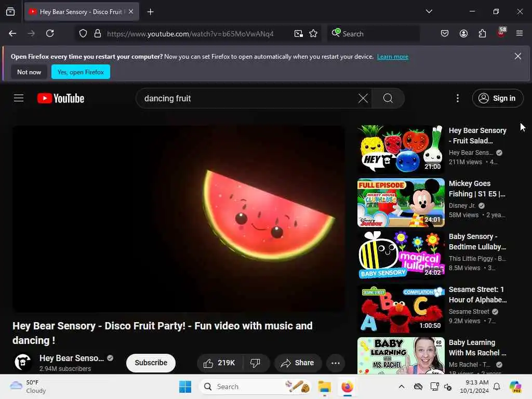This screenshot has width=532, height=399.
Task: Open Firefox account icon
Action: click(x=463, y=33)
